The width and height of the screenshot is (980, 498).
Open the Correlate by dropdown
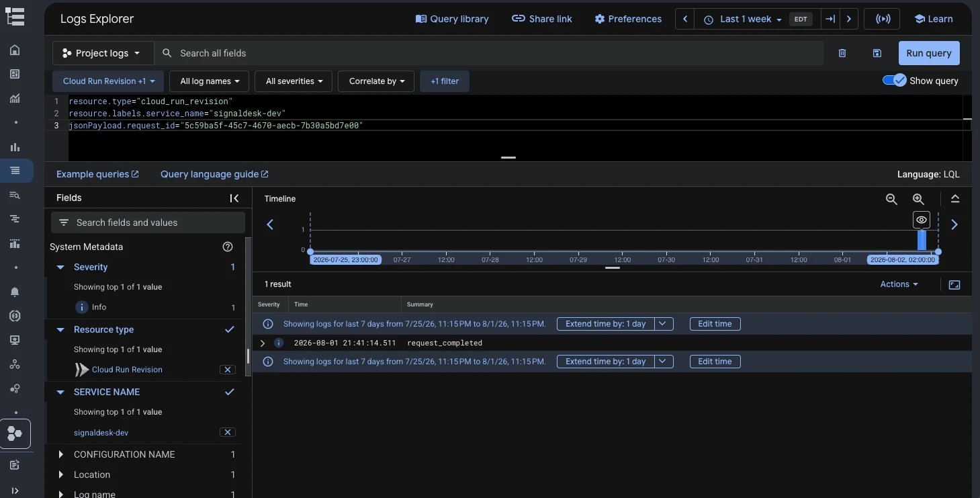click(x=376, y=81)
